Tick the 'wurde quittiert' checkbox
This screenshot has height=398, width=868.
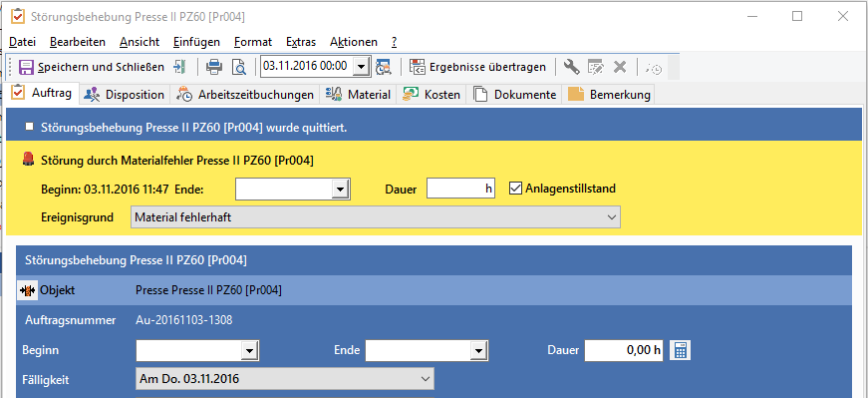tap(29, 127)
